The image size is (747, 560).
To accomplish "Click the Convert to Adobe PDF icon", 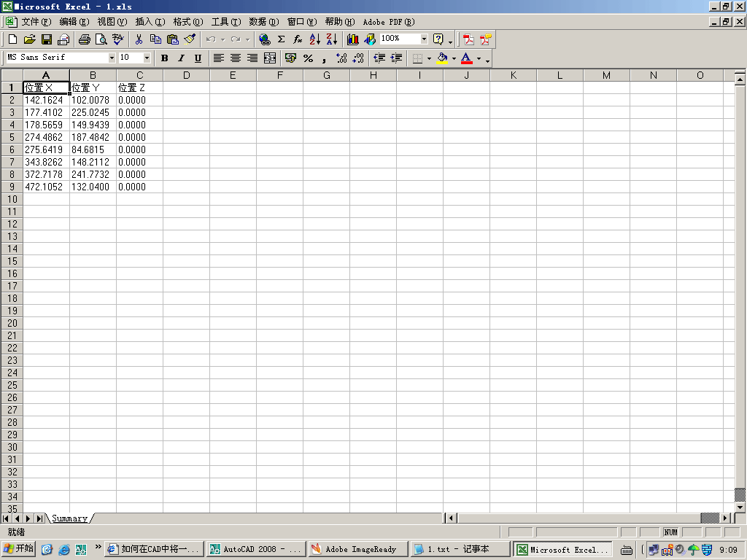I will (469, 39).
